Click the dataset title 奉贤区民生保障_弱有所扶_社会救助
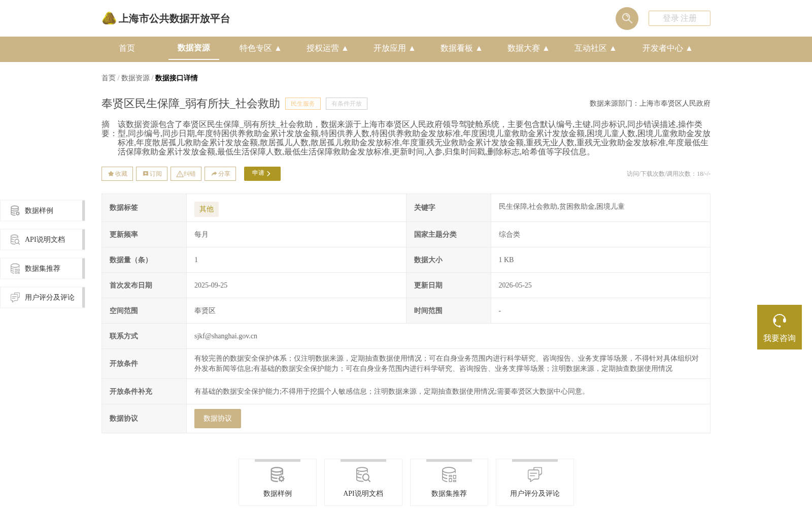 coord(191,104)
